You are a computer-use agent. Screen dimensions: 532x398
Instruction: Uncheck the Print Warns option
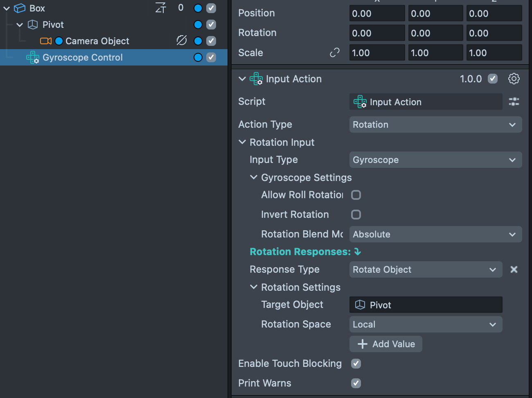tap(356, 383)
